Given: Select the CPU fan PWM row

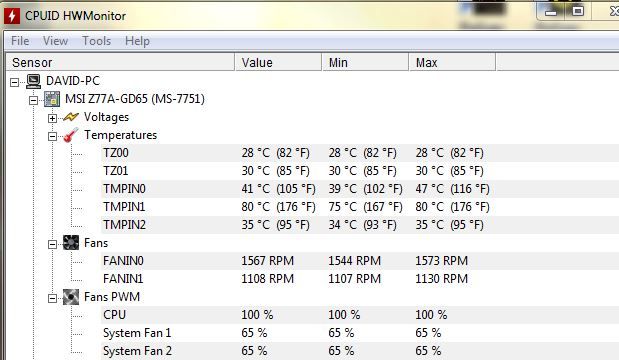Looking at the screenshot, I should pyautogui.click(x=360, y=315).
